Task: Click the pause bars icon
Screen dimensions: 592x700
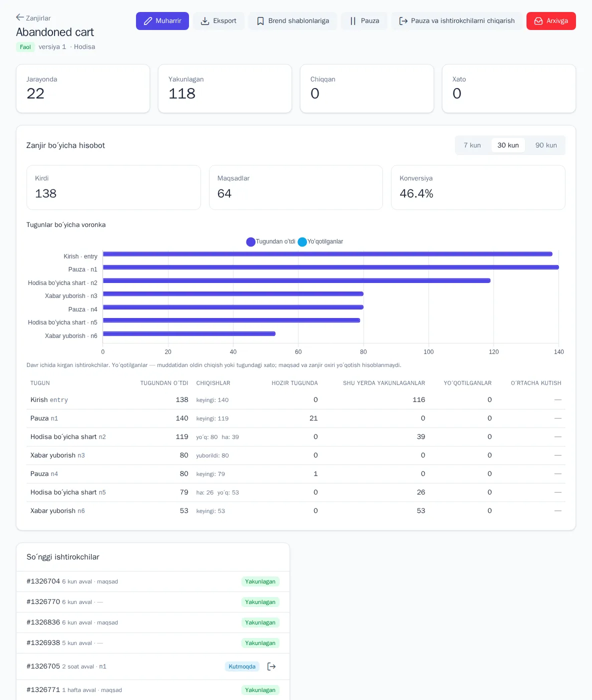Action: [353, 21]
